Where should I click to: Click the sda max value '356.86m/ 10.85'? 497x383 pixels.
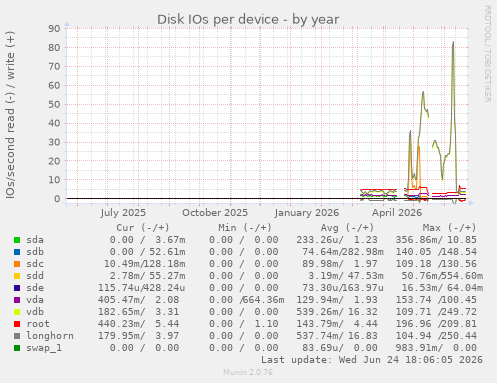coord(436,240)
